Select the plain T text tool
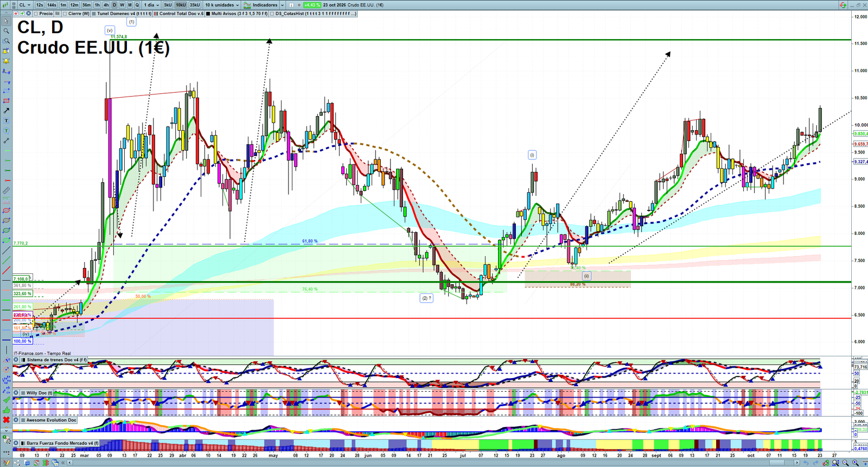868x467 pixels. click(x=7, y=120)
